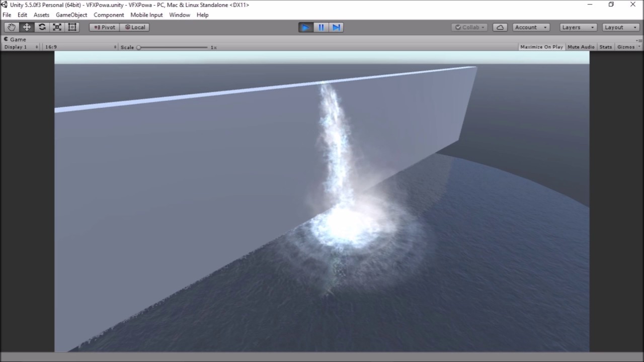
Task: Toggle Pivot handle position mode
Action: 103,27
